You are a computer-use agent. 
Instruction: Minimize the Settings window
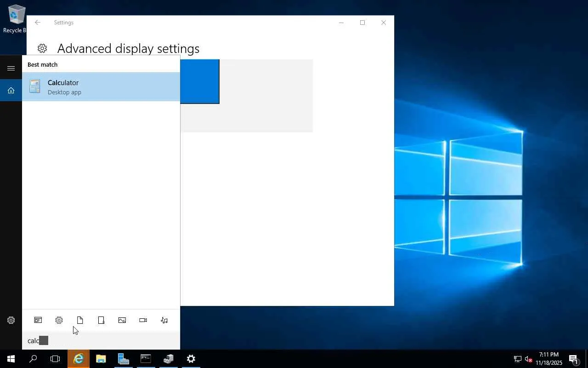341,23
